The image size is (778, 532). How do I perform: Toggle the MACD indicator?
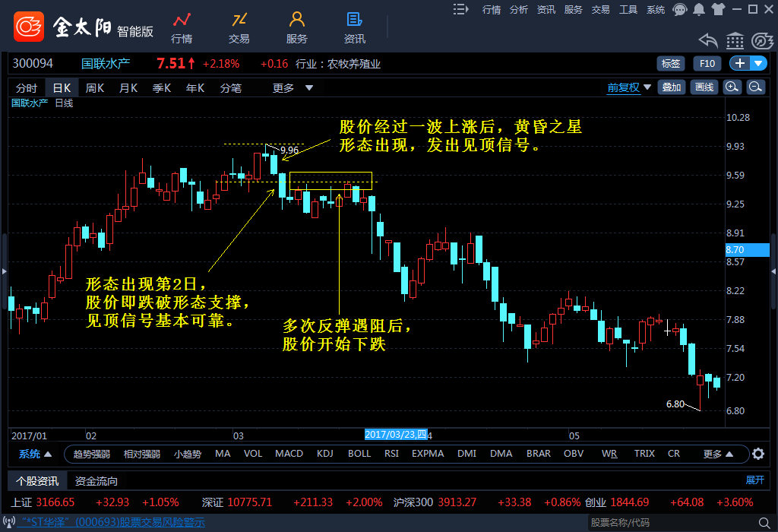pyautogui.click(x=289, y=454)
